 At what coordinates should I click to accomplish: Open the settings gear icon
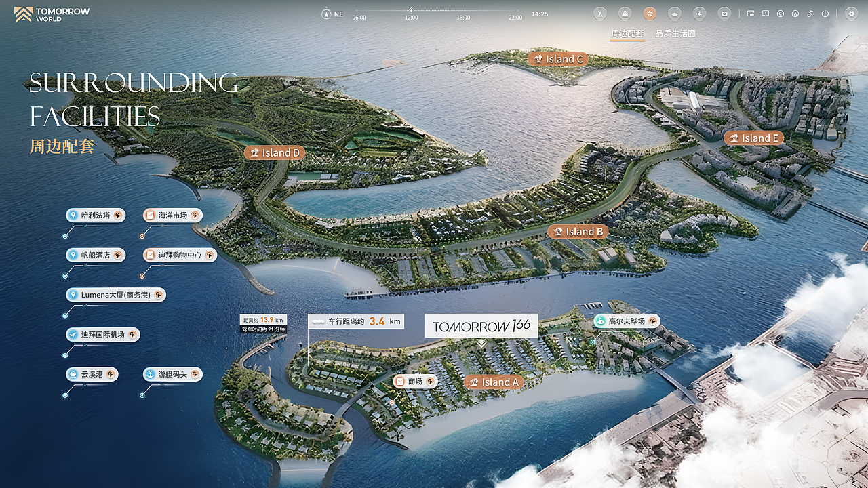[851, 14]
